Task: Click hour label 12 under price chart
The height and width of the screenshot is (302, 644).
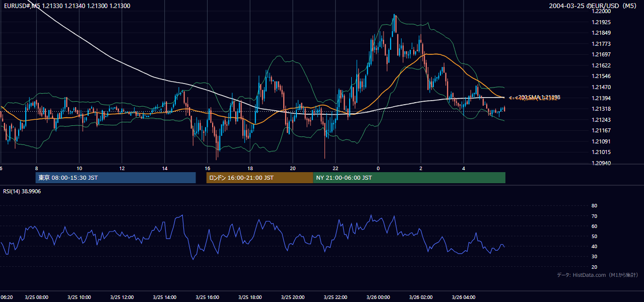Action: [x=122, y=168]
